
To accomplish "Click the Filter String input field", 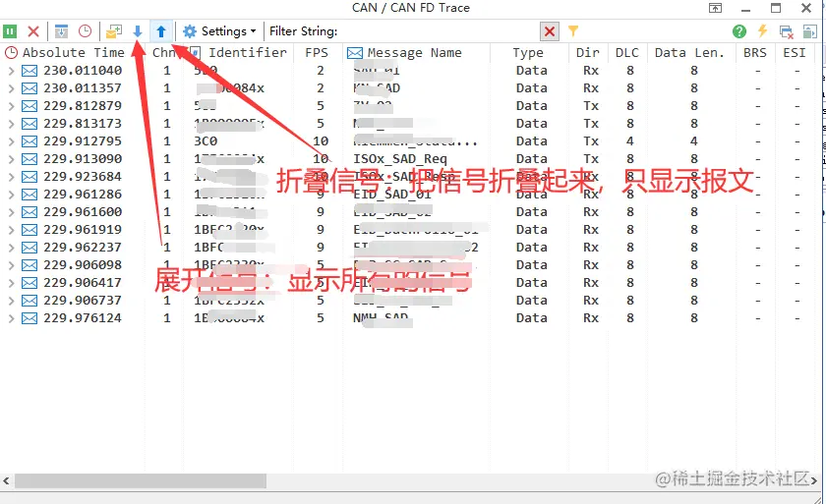I will [x=438, y=31].
